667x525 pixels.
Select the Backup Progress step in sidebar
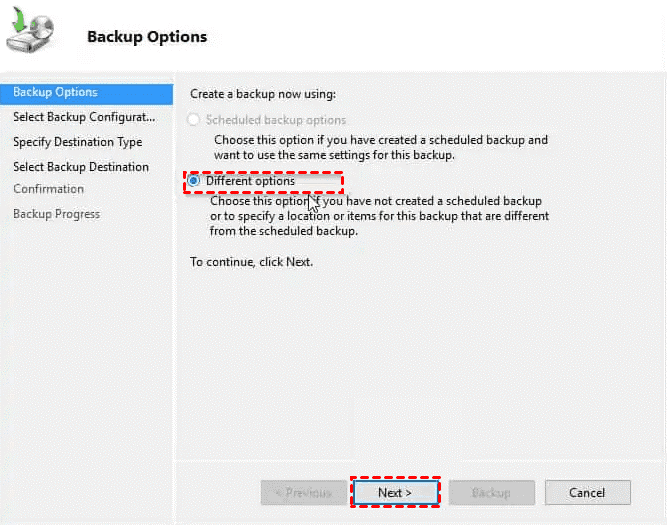pyautogui.click(x=57, y=214)
